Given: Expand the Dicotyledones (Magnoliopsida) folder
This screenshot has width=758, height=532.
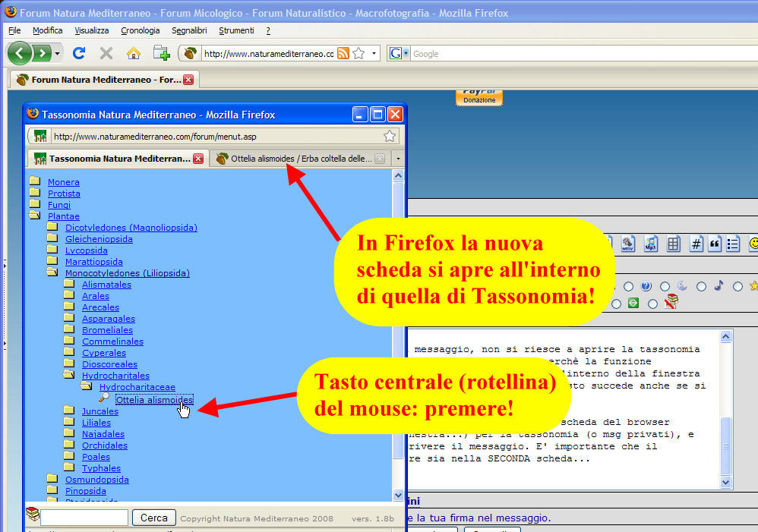Looking at the screenshot, I should [x=52, y=226].
